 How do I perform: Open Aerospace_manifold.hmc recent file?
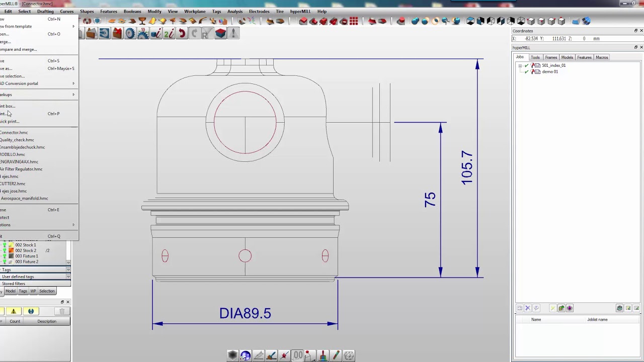click(24, 199)
